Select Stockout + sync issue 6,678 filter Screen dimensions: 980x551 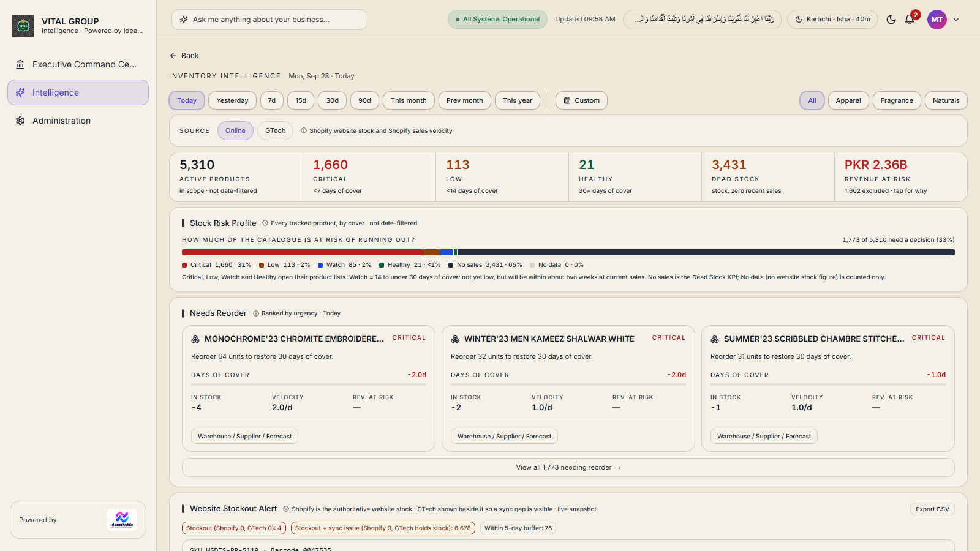point(383,528)
